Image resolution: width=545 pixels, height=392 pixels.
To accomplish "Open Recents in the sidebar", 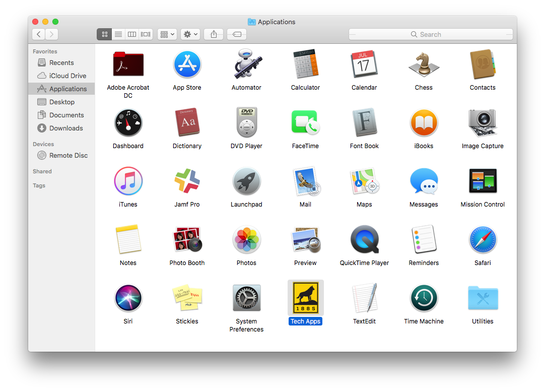I will click(61, 62).
